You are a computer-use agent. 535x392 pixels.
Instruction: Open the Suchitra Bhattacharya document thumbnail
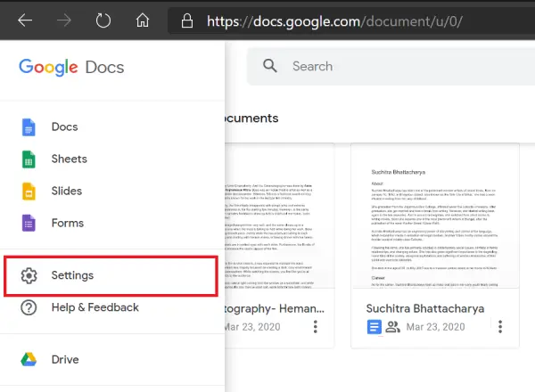[x=435, y=216]
